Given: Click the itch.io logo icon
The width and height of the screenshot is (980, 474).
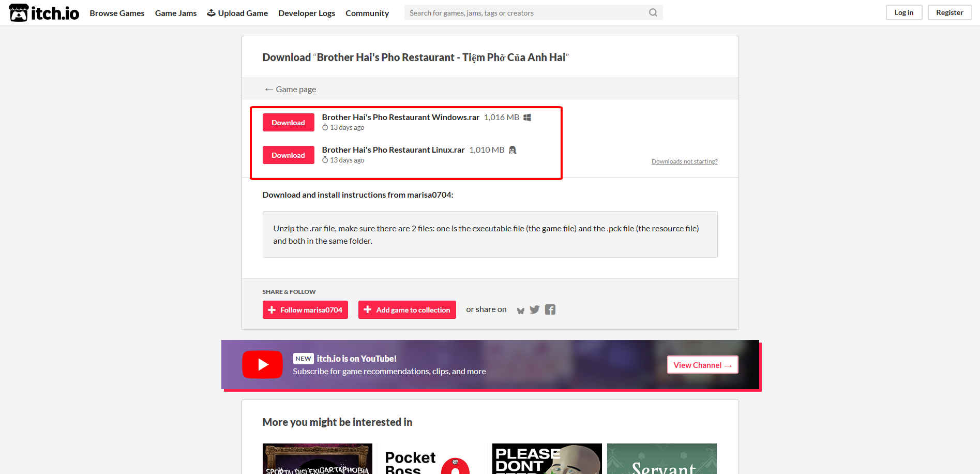Looking at the screenshot, I should [19, 13].
